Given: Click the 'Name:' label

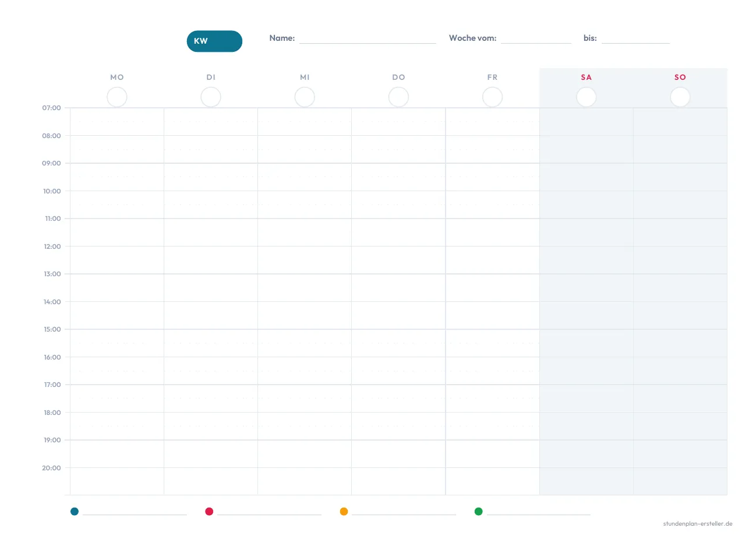Looking at the screenshot, I should click(x=282, y=38).
